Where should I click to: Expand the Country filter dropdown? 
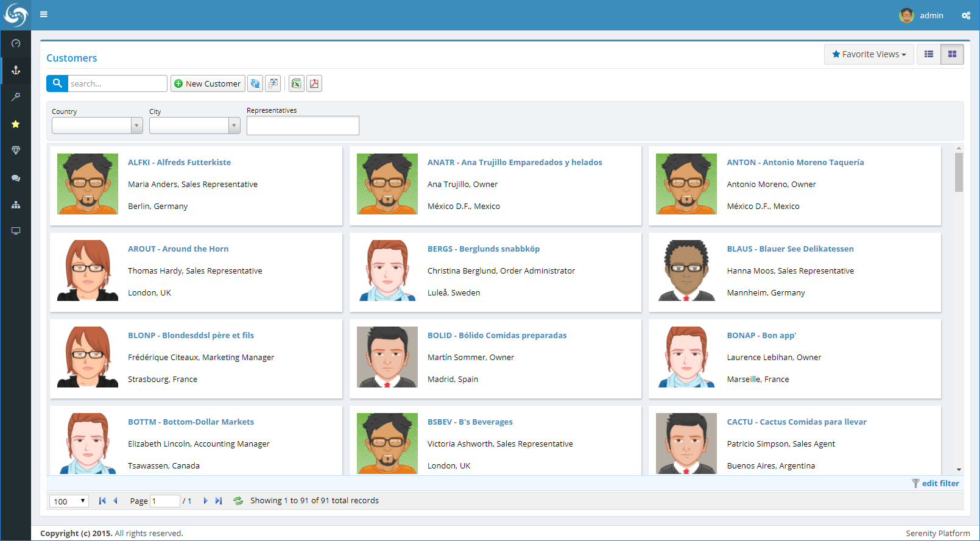coord(137,126)
